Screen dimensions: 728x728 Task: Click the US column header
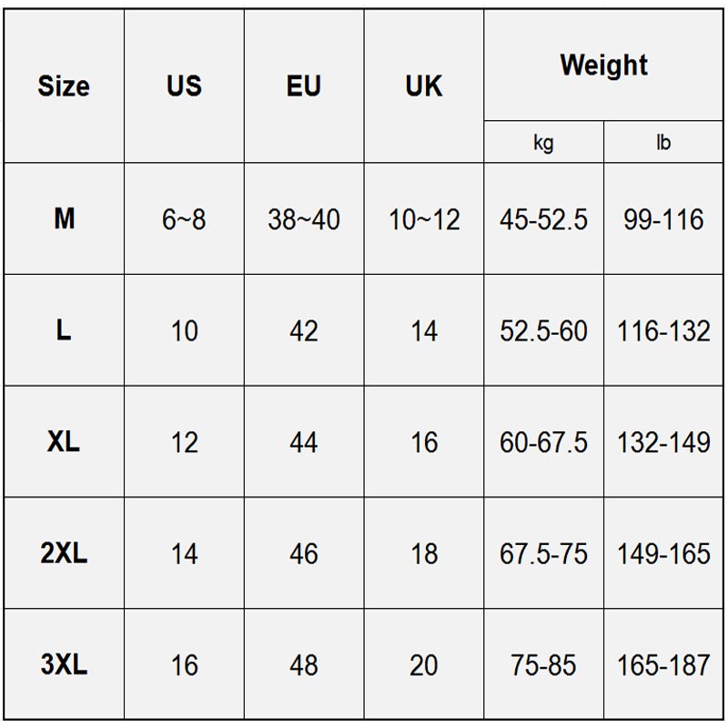click(184, 86)
